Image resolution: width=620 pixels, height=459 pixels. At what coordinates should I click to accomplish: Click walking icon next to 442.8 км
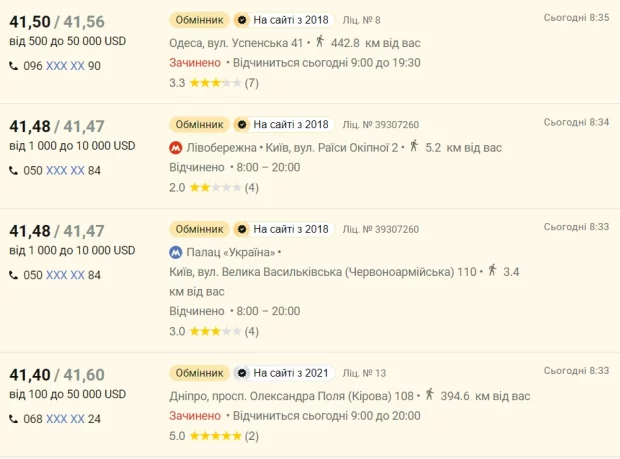(320, 41)
